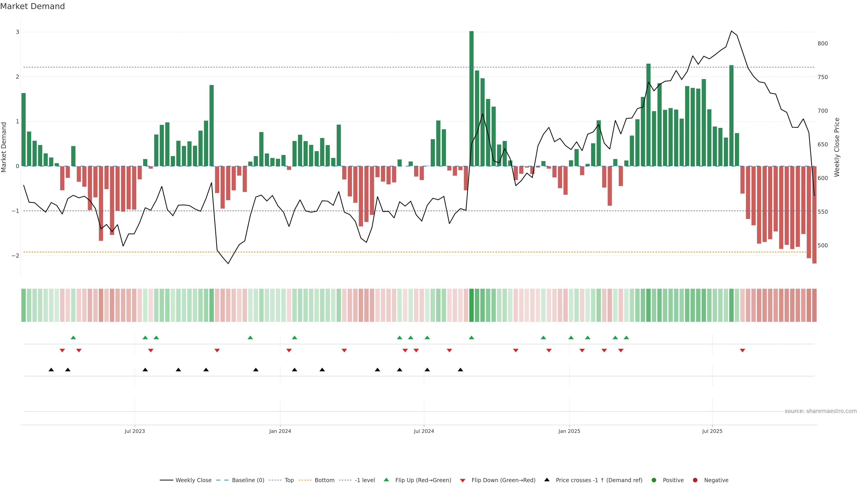
Task: Click the black triangle price-cross legend icon
Action: 547,480
